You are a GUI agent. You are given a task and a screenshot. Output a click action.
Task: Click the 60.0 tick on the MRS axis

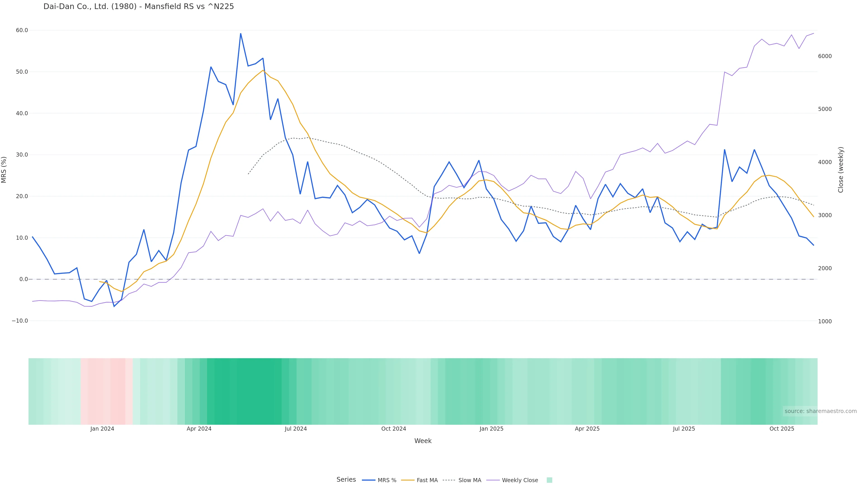[22, 30]
